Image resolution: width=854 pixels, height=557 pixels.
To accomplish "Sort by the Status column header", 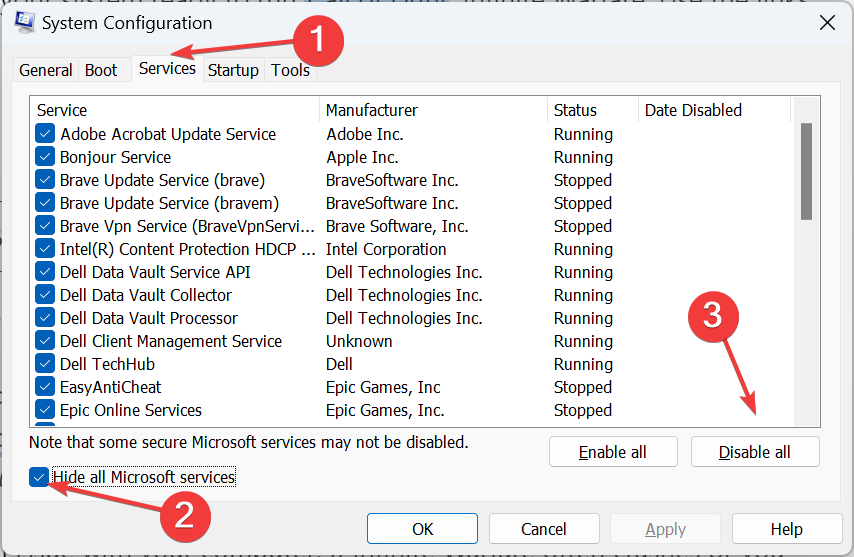I will pos(593,110).
